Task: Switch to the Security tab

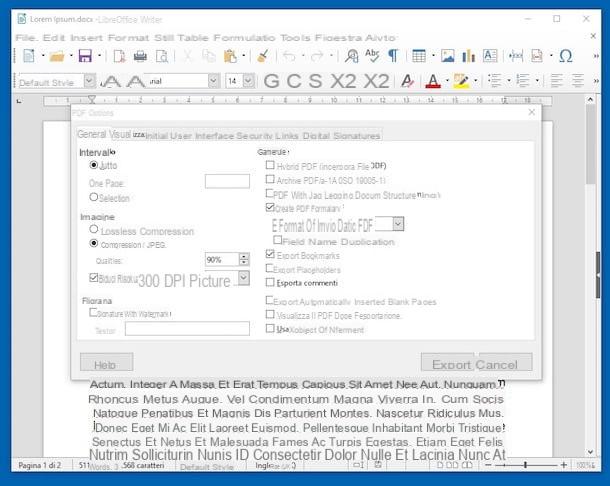Action: point(254,136)
